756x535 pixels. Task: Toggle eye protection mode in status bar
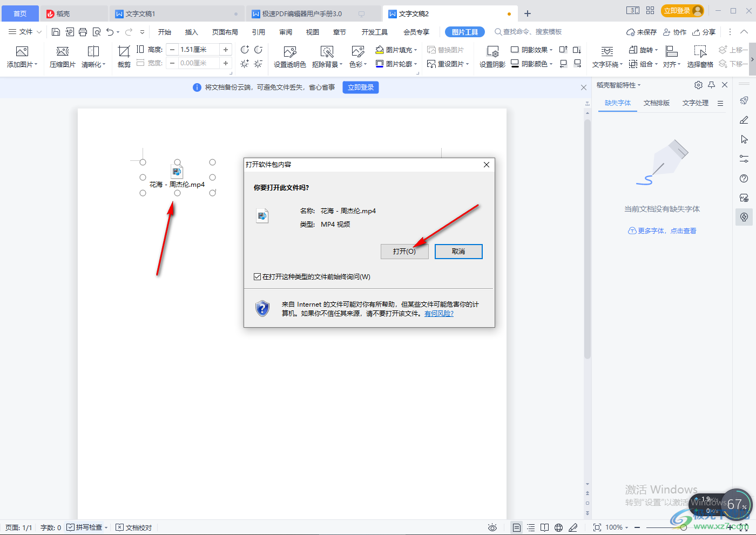pos(492,527)
